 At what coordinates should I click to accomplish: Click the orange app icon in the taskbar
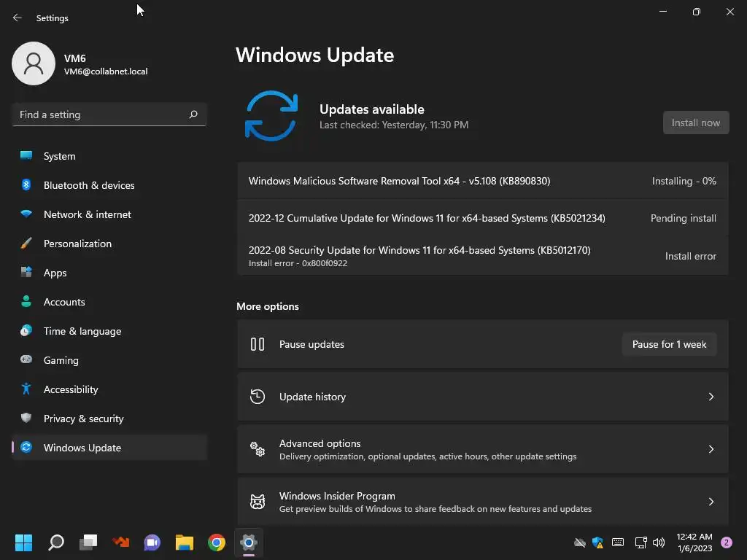pyautogui.click(x=120, y=542)
